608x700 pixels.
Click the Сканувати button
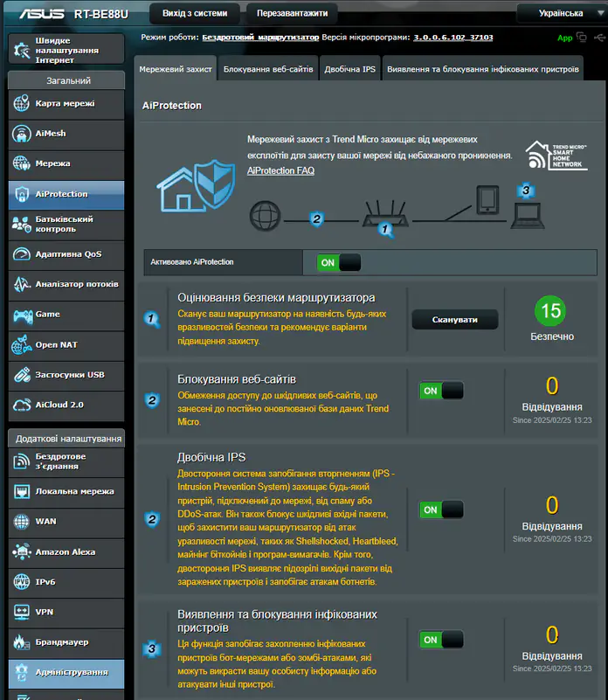click(x=454, y=320)
